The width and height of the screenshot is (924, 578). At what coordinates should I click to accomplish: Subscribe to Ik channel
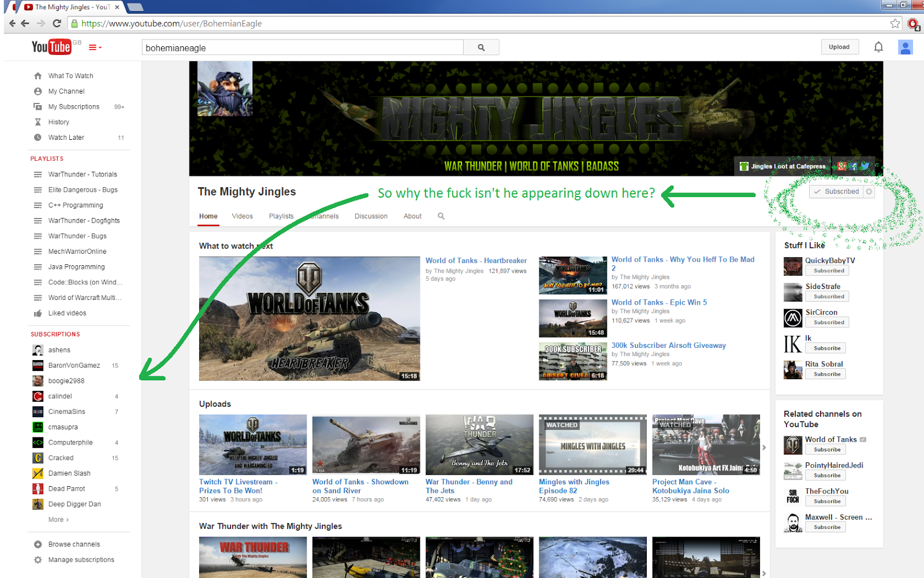pyautogui.click(x=827, y=349)
